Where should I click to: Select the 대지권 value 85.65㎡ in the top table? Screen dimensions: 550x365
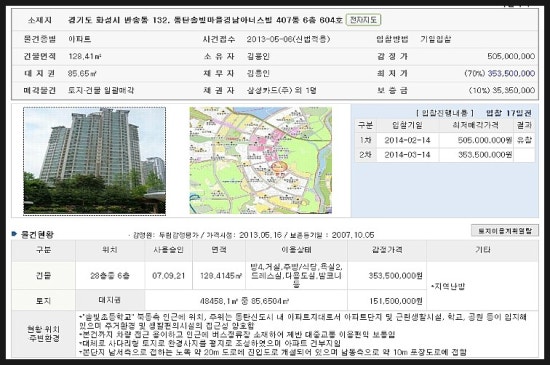tap(82, 73)
